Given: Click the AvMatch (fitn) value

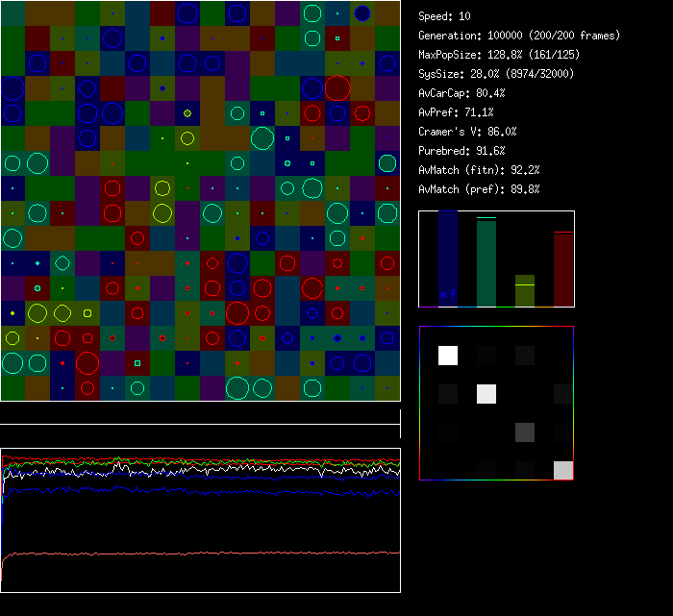Looking at the screenshot, I should click(480, 170).
